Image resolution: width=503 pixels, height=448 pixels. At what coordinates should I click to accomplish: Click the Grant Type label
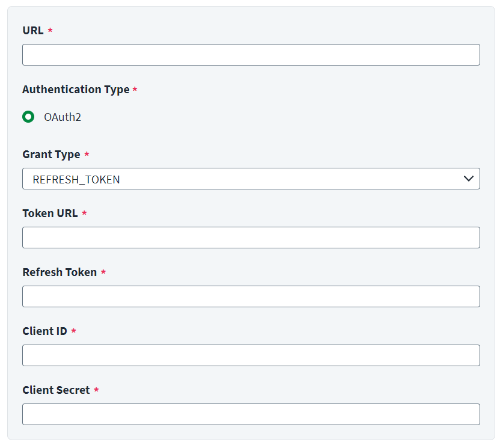point(51,155)
